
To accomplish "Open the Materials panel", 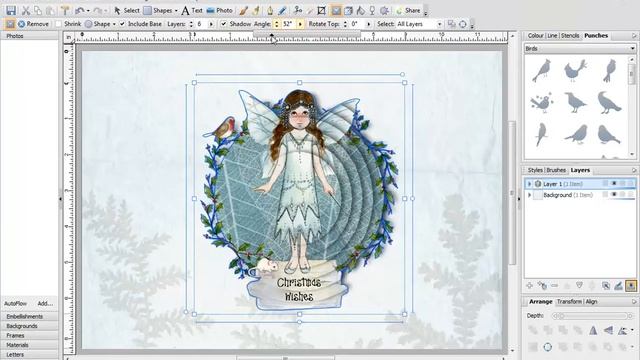I will (29, 345).
